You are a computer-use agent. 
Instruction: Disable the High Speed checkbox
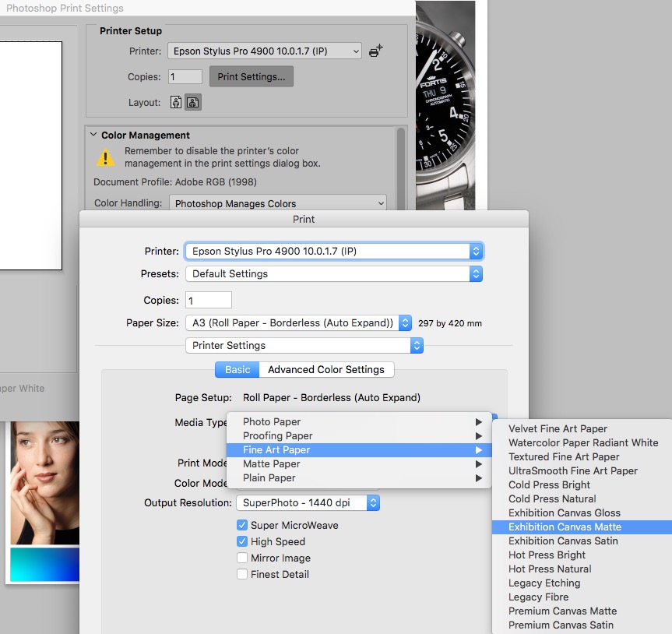tap(242, 541)
